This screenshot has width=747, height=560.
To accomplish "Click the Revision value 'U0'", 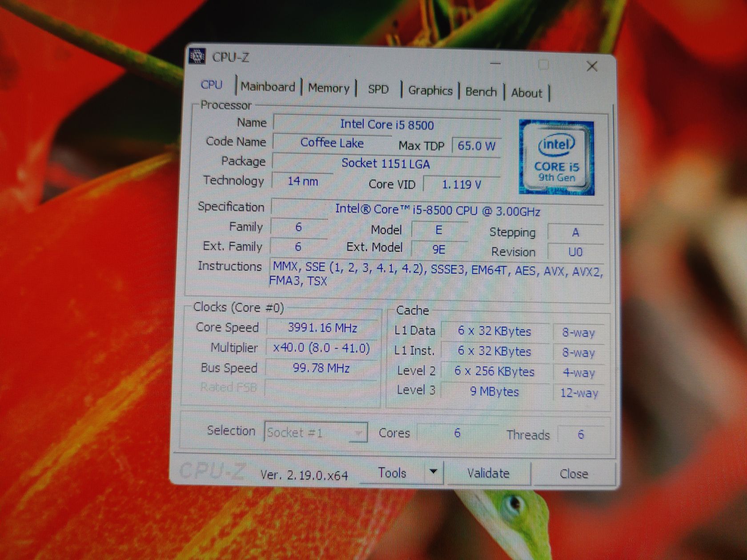I will pos(575,252).
